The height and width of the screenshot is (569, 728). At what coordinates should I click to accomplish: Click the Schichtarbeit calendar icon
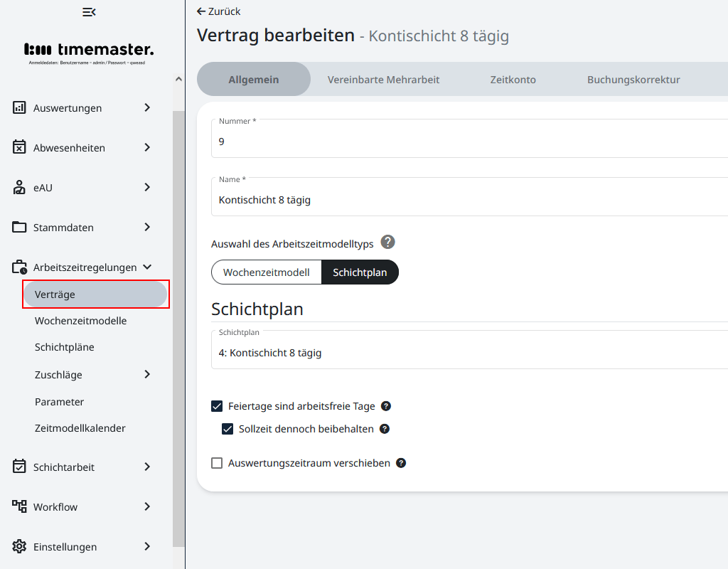tap(20, 467)
